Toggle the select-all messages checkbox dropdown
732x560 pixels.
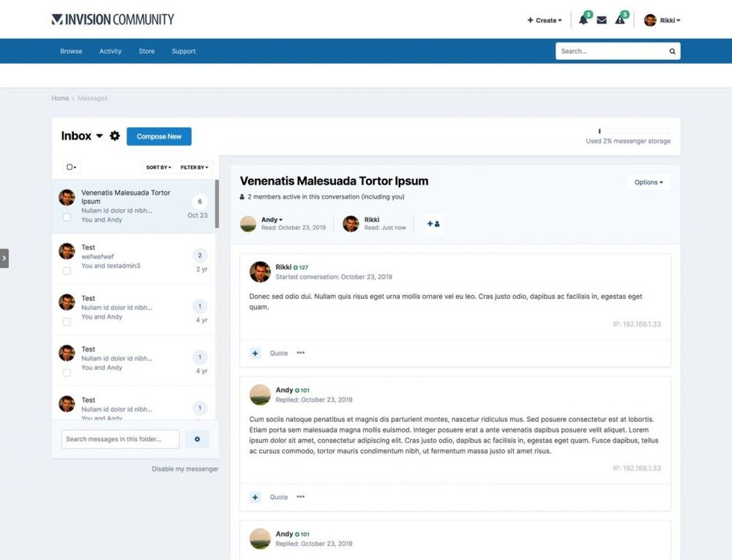72,167
